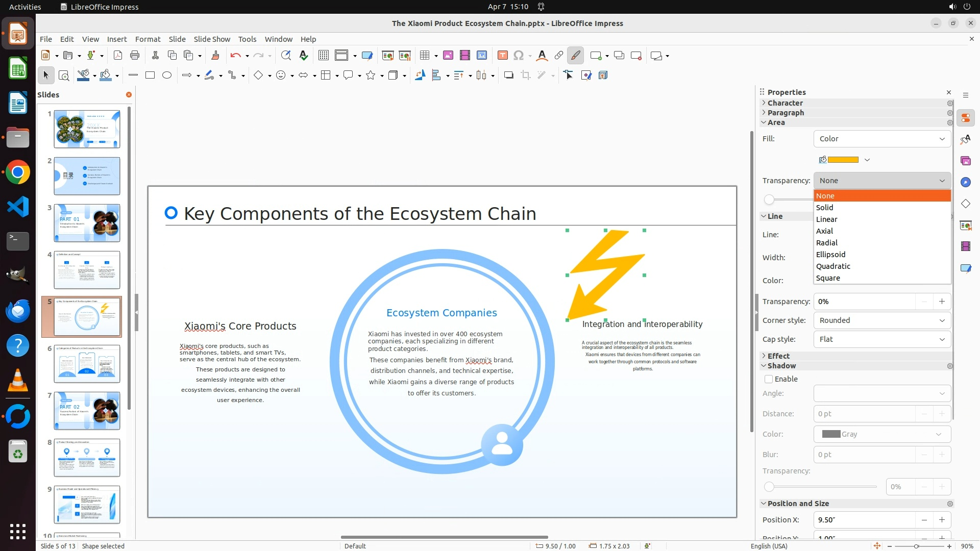Toggle Point Edit Mode icon
This screenshot has width=980, height=551.
click(x=569, y=76)
